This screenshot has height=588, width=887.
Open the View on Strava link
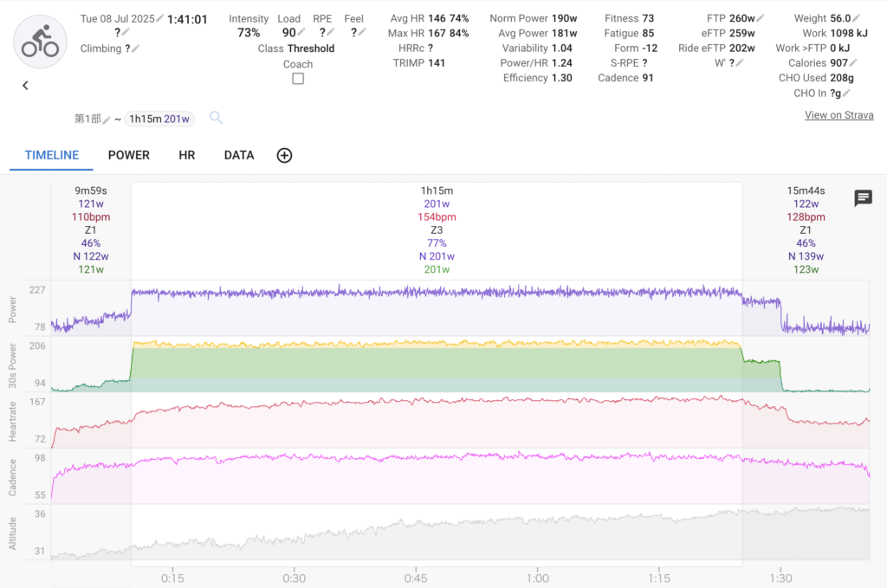pyautogui.click(x=838, y=115)
